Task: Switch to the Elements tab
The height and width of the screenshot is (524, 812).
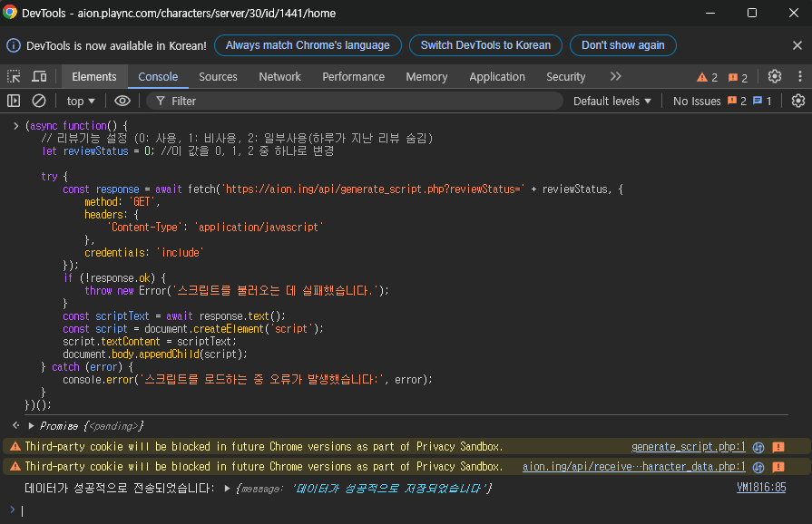Action: coord(94,77)
